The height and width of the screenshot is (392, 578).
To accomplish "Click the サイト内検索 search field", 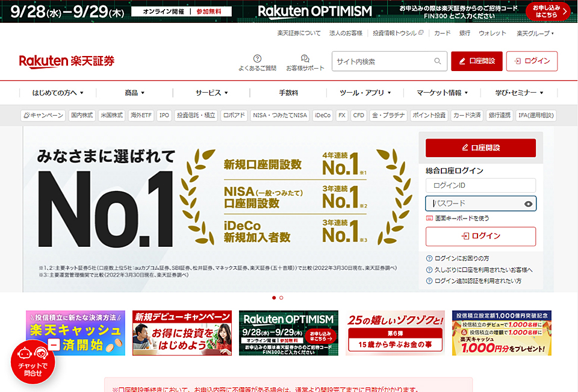I will coord(390,61).
